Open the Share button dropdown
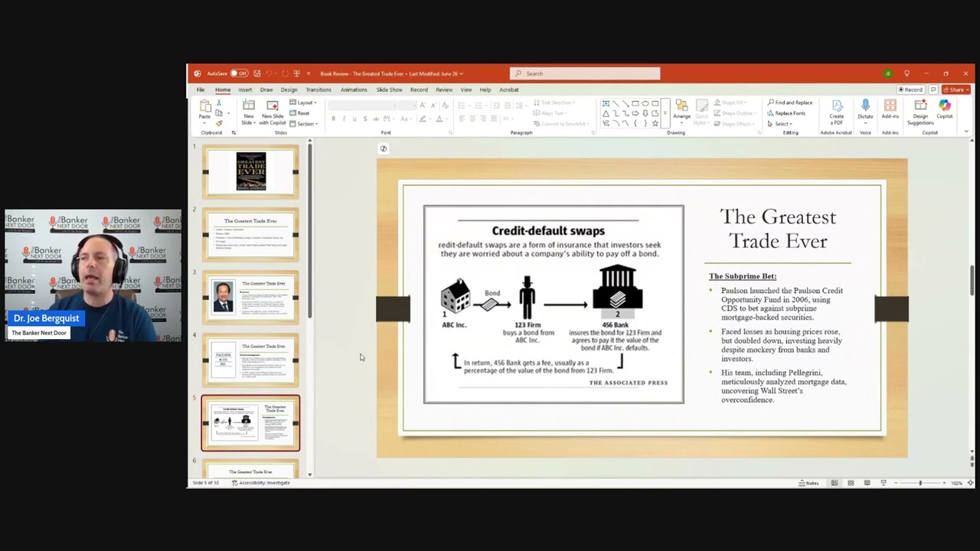 tap(957, 90)
